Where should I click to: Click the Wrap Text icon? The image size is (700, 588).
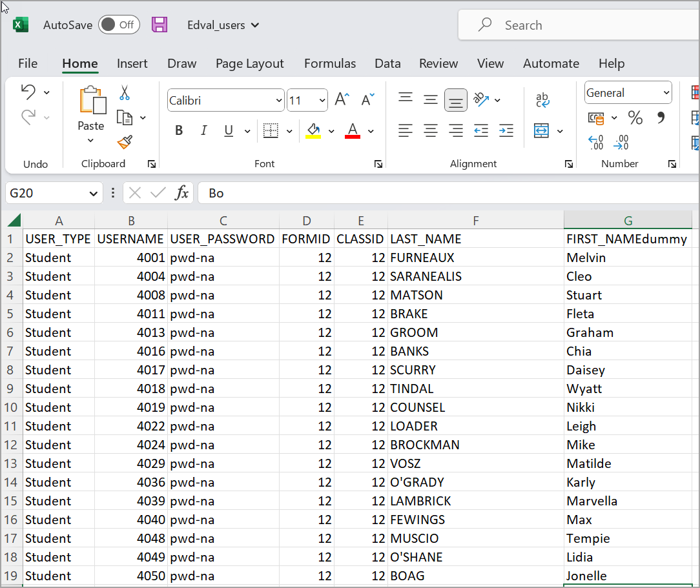pyautogui.click(x=542, y=100)
